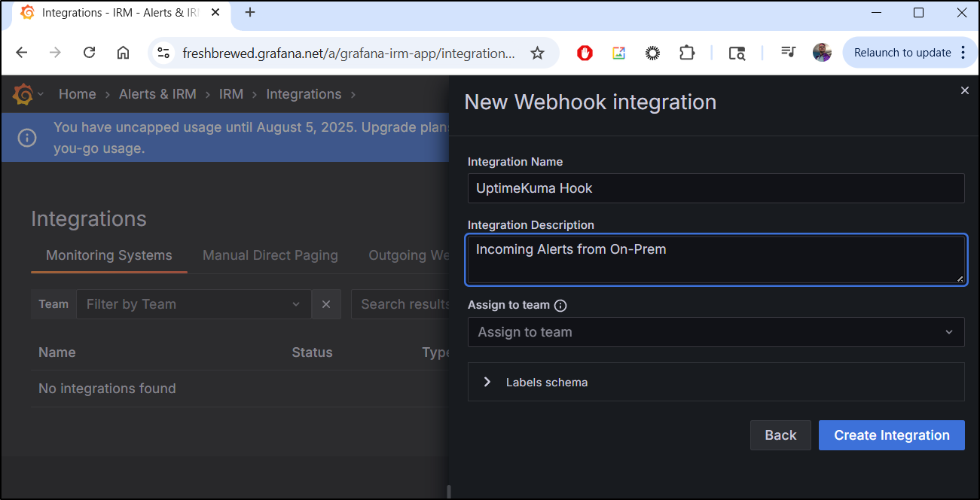Click the black sunburst extension icon
This screenshot has height=500, width=980.
pos(652,53)
